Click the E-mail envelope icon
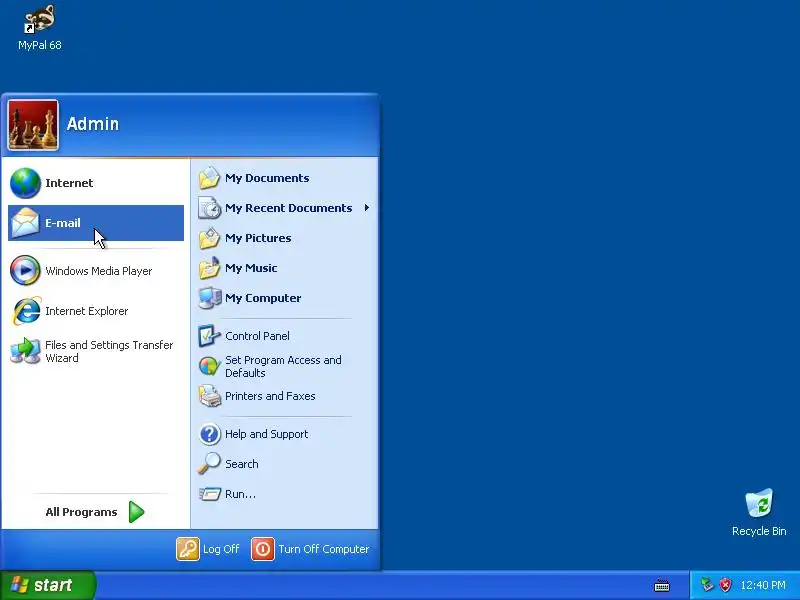Image resolution: width=800 pixels, height=600 pixels. click(25, 223)
